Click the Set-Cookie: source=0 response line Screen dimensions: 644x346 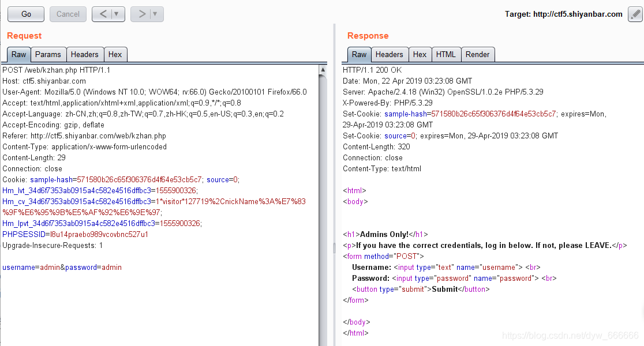click(x=451, y=136)
